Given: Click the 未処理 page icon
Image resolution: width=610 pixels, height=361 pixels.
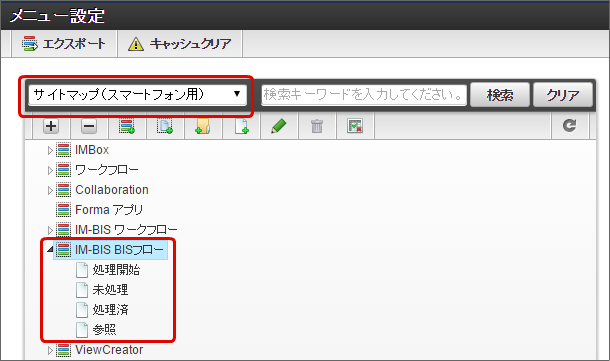Looking at the screenshot, I should [x=82, y=289].
